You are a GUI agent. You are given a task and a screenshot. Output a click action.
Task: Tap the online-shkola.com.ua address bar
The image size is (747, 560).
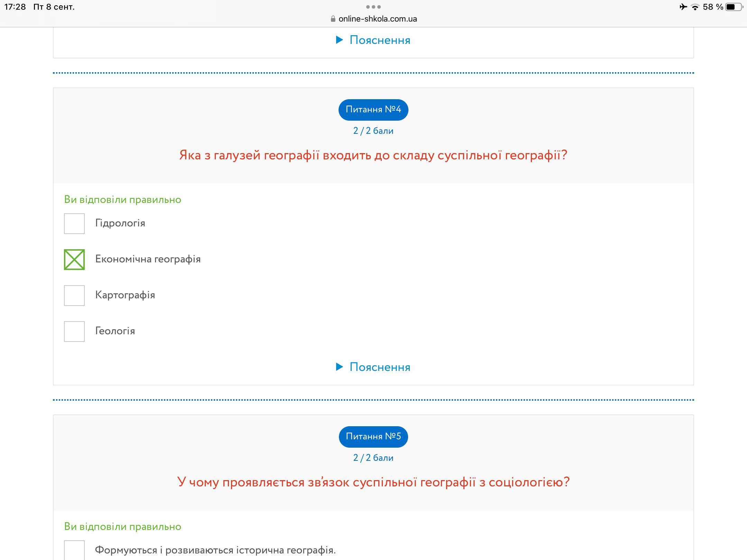[377, 19]
